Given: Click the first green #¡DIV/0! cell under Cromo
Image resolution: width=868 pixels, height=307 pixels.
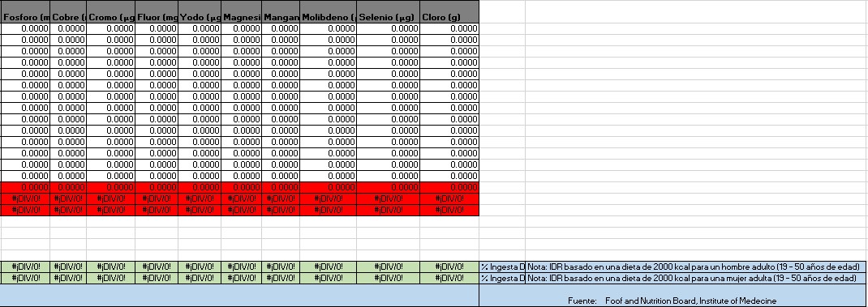Looking at the screenshot, I should (x=110, y=266).
